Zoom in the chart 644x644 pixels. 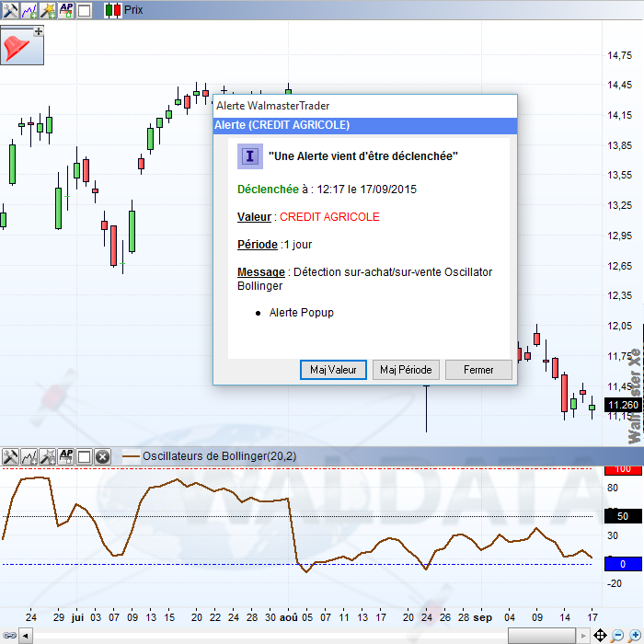635,636
